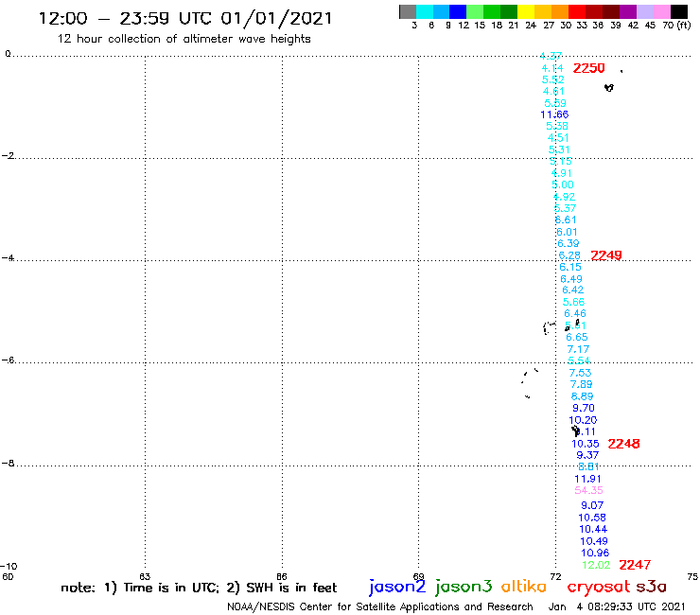Click the title '12:00 – 23:59 UTC 01/01/2021'
Screen dimensions: 700x615
pyautogui.click(x=185, y=18)
